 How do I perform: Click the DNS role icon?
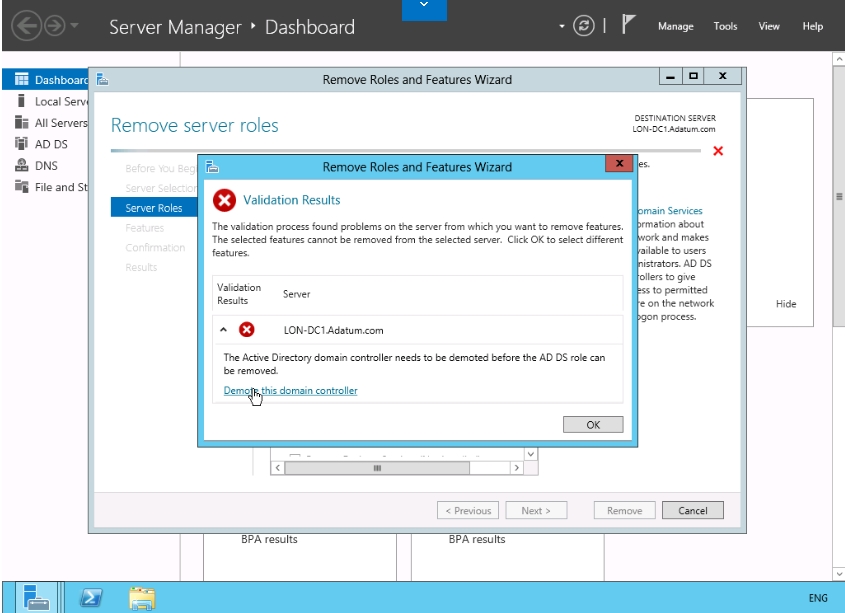point(22,165)
